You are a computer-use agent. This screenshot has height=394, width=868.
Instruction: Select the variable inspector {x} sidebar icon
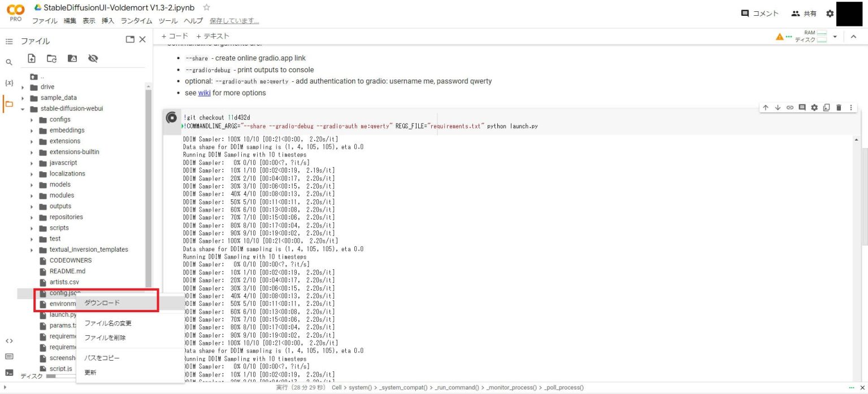pyautogui.click(x=9, y=82)
